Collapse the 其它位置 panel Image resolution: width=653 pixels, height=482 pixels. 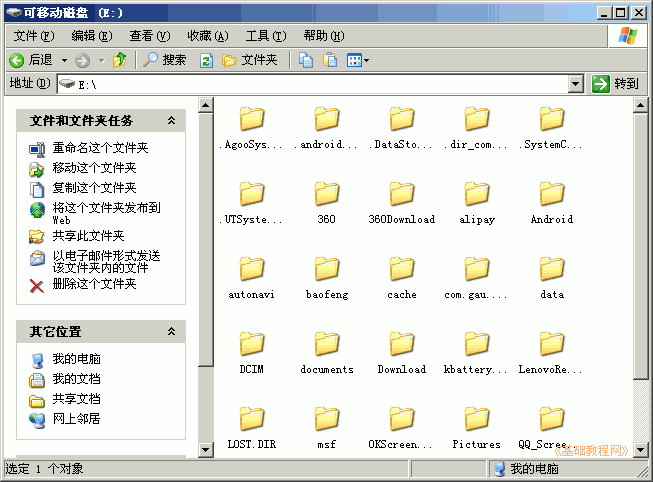coord(171,332)
